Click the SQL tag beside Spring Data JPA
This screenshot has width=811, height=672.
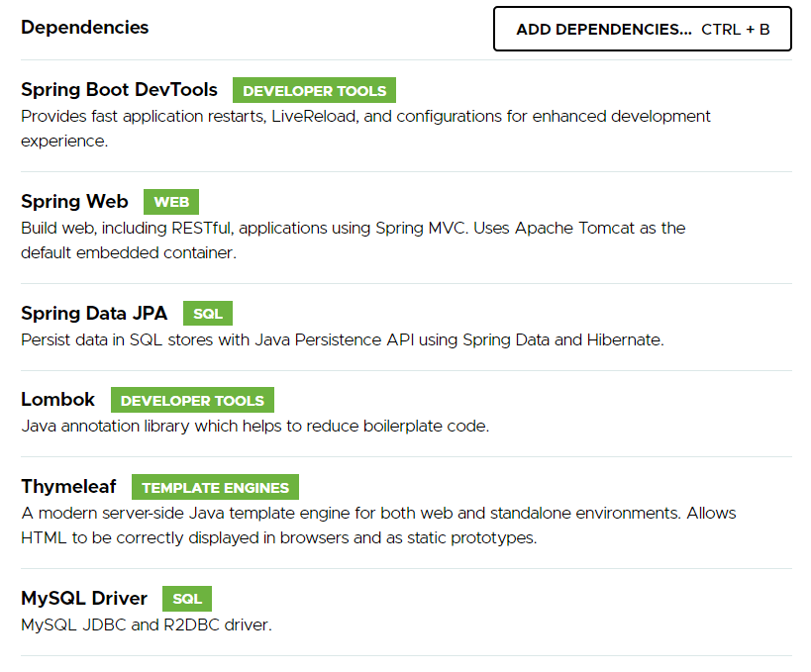tap(208, 314)
